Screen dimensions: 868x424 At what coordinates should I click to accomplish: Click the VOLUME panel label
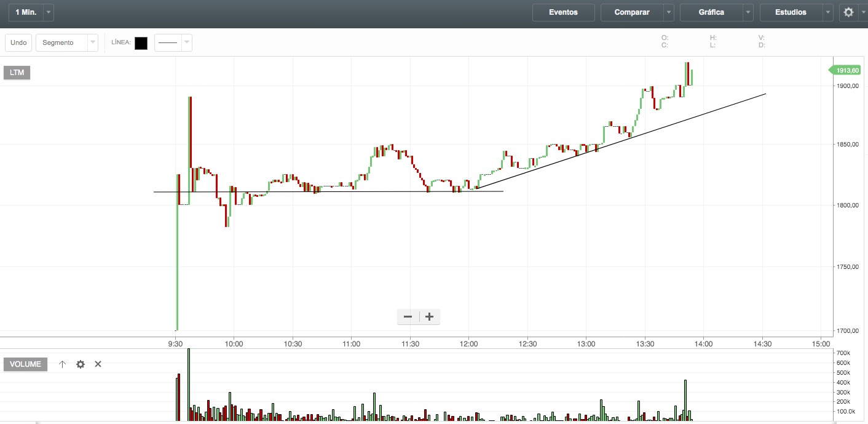(x=25, y=364)
